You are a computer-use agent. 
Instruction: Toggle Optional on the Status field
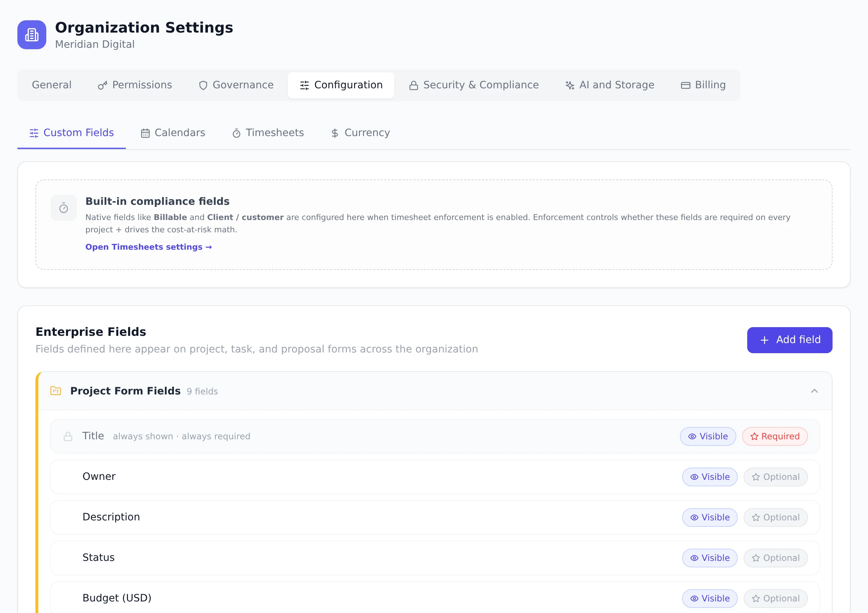click(775, 558)
